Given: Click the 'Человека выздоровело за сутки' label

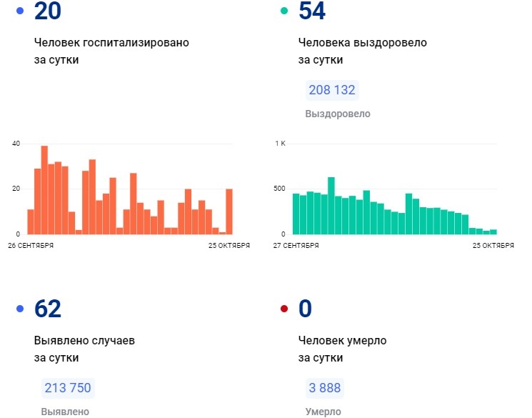Looking at the screenshot, I should click(x=362, y=51).
